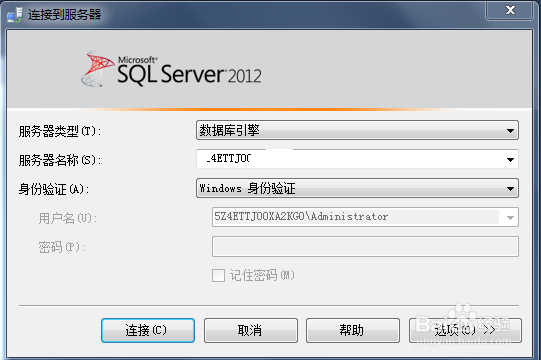
Task: Click the 服务器名称(S) label
Action: point(60,160)
